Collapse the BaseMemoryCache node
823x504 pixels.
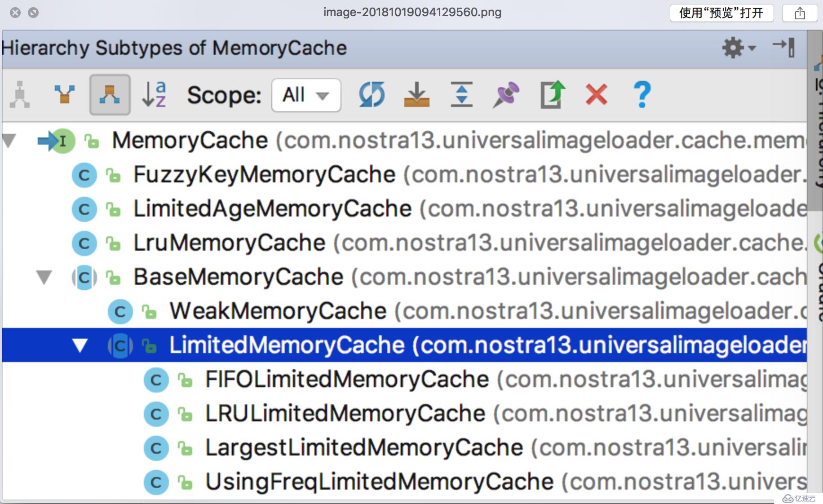pyautogui.click(x=44, y=278)
